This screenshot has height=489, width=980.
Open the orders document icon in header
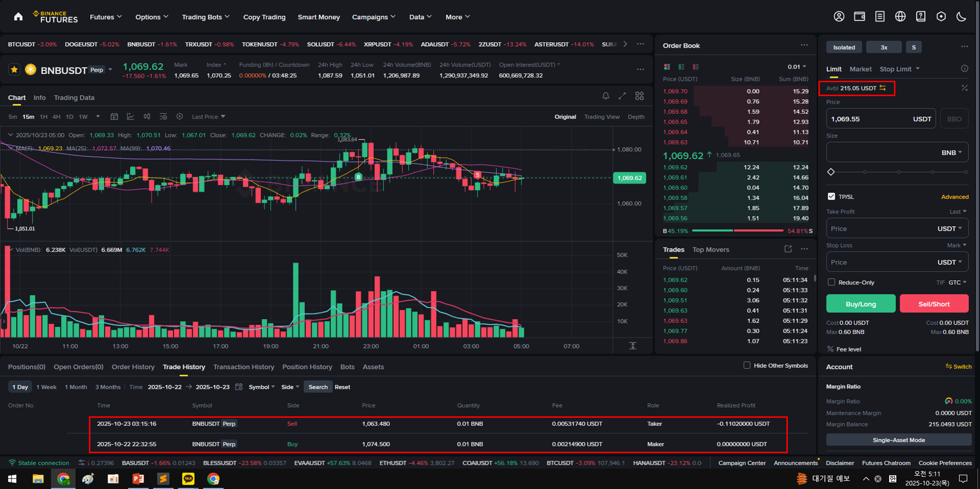click(880, 17)
